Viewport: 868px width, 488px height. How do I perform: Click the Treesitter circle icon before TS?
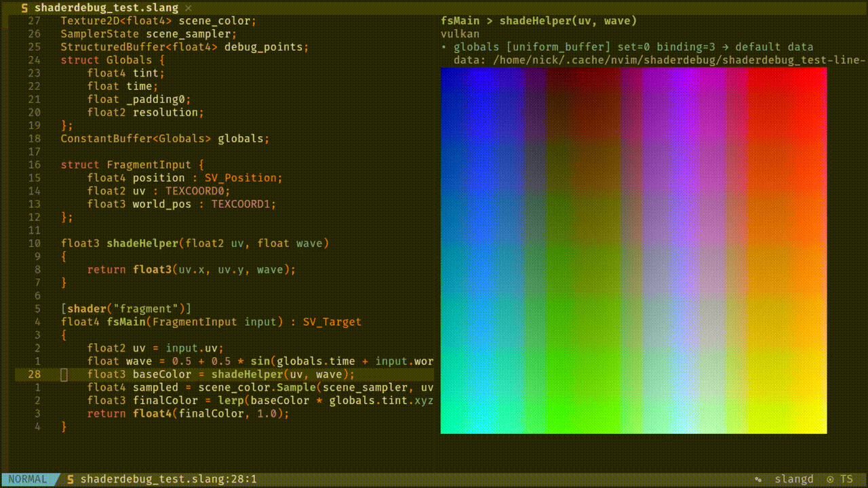830,479
